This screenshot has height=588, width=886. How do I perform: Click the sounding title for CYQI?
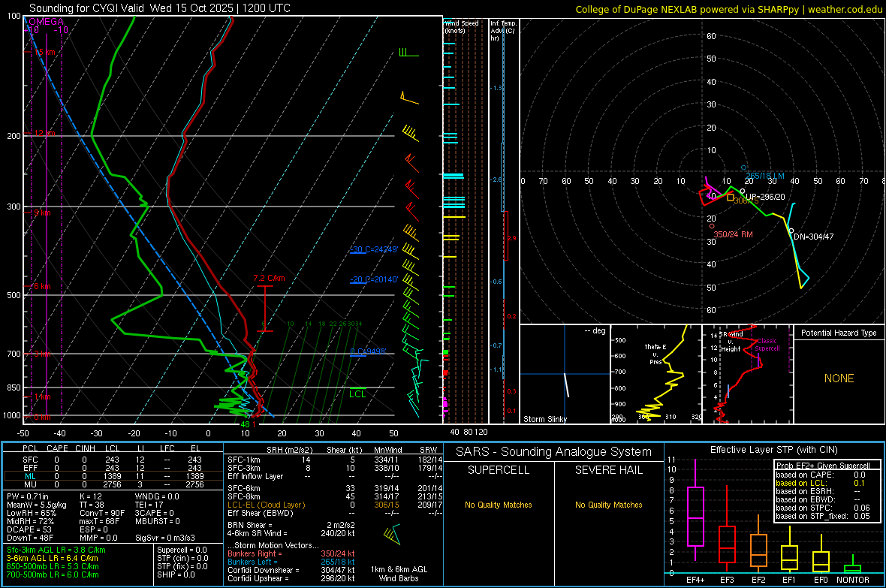point(160,8)
